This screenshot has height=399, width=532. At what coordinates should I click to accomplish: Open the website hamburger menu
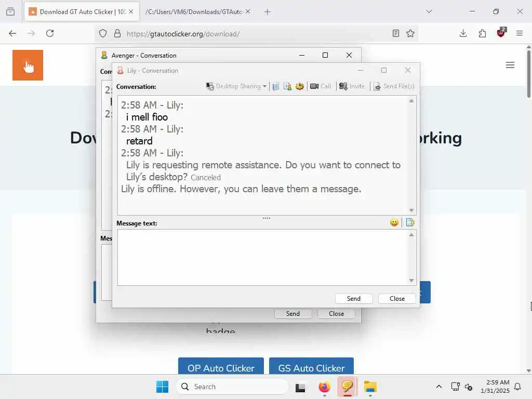click(510, 65)
